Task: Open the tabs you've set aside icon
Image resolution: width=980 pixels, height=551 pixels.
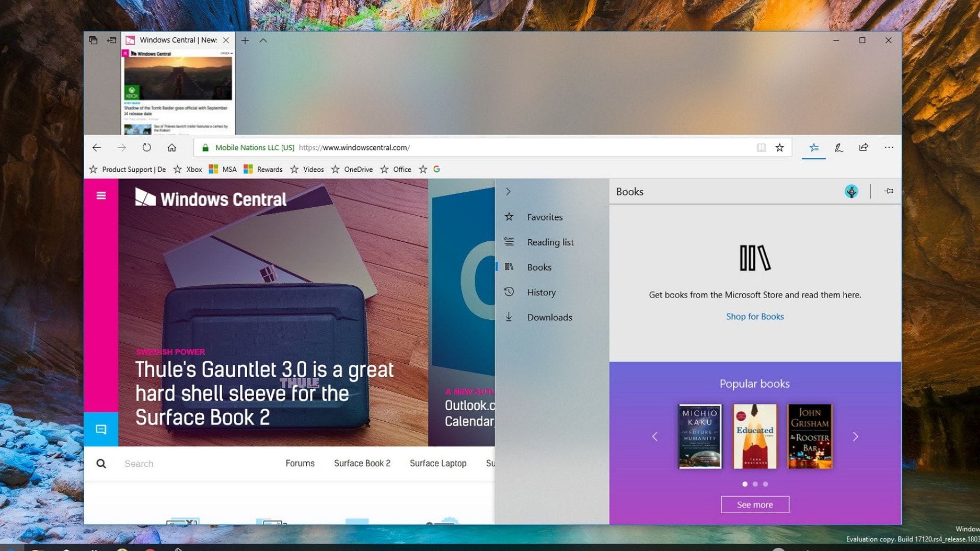Action: point(93,40)
